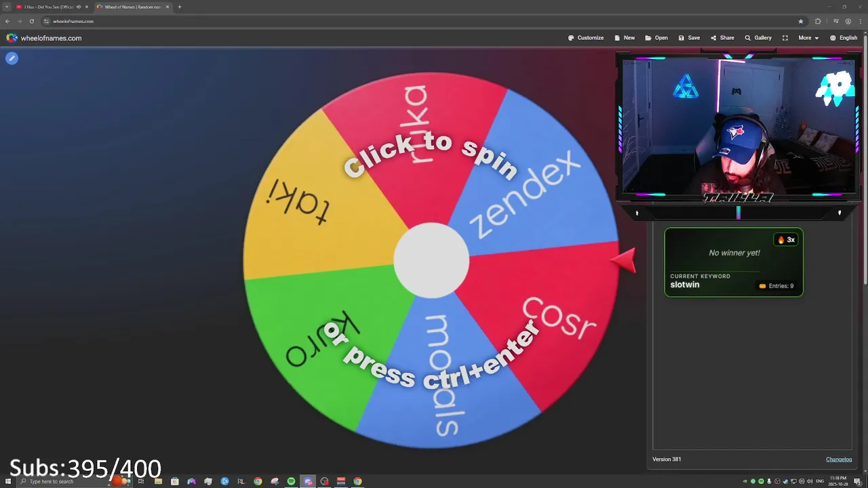Share this wheel
Screen dimensions: 868x488
click(722, 38)
